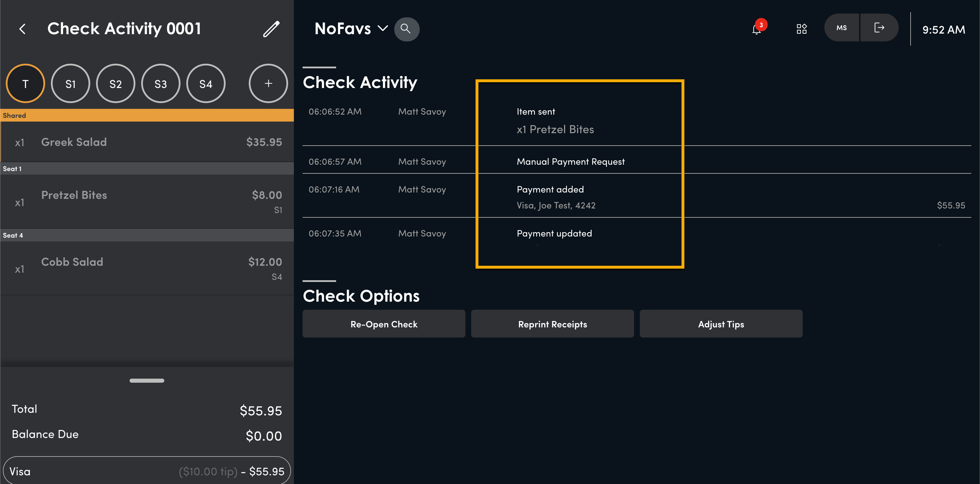Viewport: 980px width, 484px height.
Task: Add a new seat with plus circle
Action: click(268, 83)
